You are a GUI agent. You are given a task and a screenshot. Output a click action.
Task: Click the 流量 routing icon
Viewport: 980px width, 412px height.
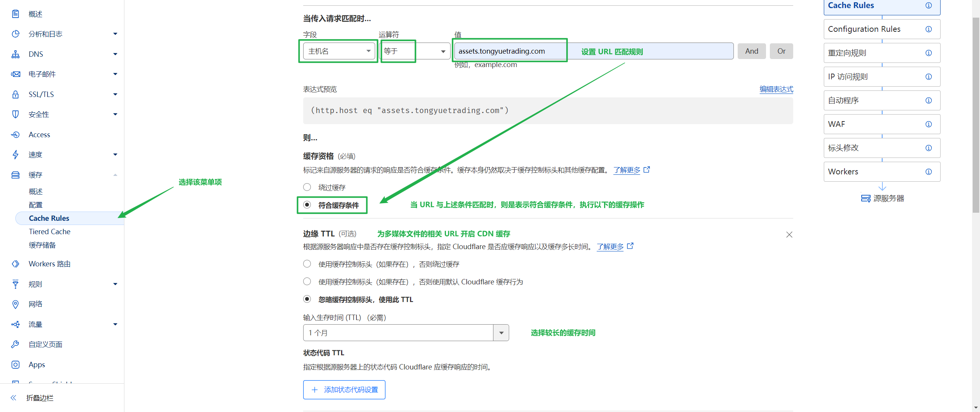15,324
